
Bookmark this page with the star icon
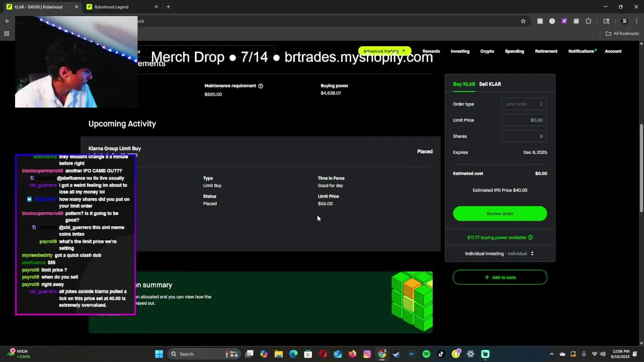click(x=523, y=21)
